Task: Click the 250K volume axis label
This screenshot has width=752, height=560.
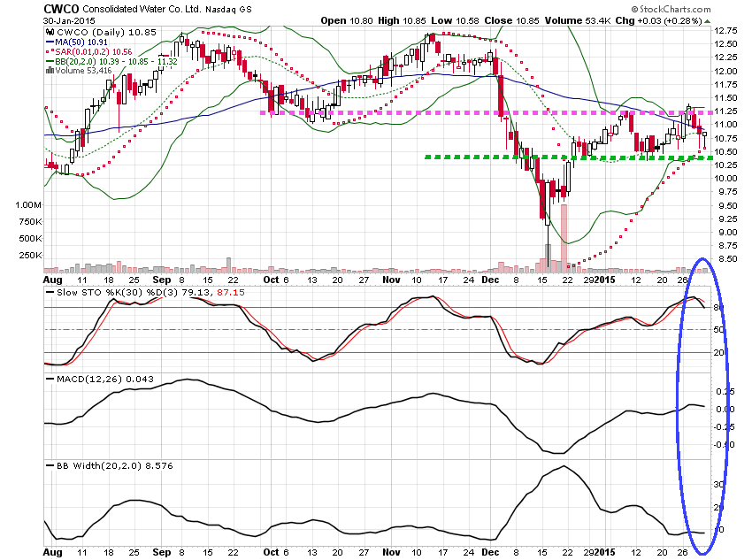Action: 31,255
